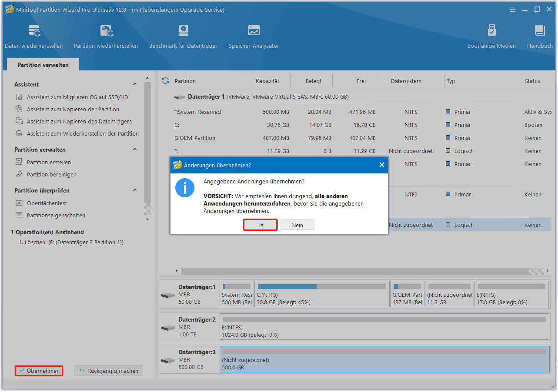Screen dimensions: 558x392
Task: Click sidebar scrollbar down arrow
Action: (x=147, y=219)
